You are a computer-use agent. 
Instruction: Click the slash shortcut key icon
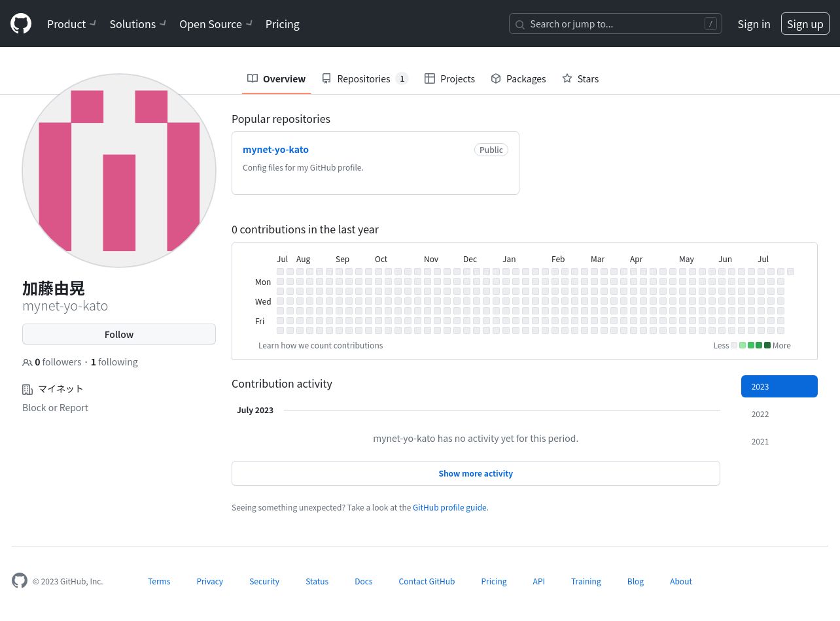click(x=710, y=24)
